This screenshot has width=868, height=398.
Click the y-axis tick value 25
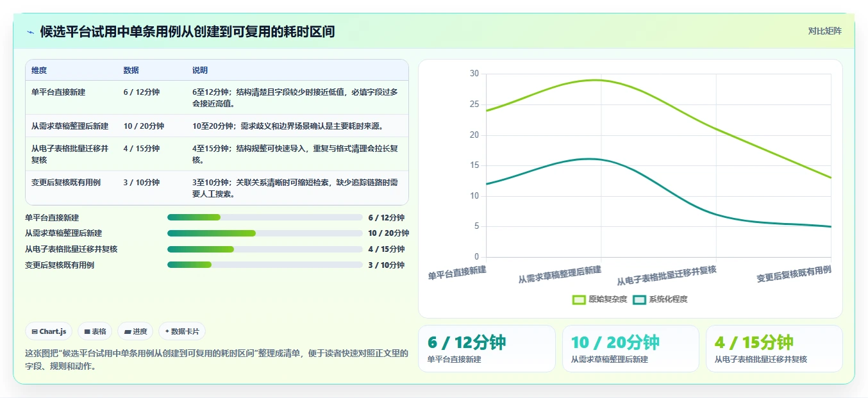[x=474, y=104]
